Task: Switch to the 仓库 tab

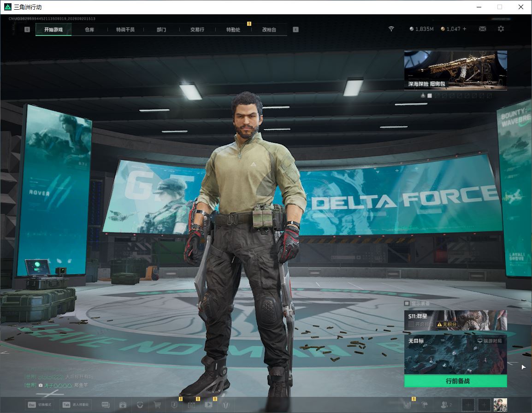Action: [x=89, y=29]
